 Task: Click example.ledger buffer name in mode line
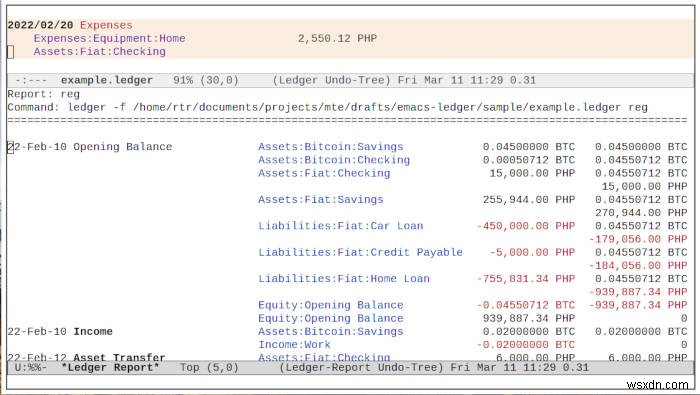[107, 80]
